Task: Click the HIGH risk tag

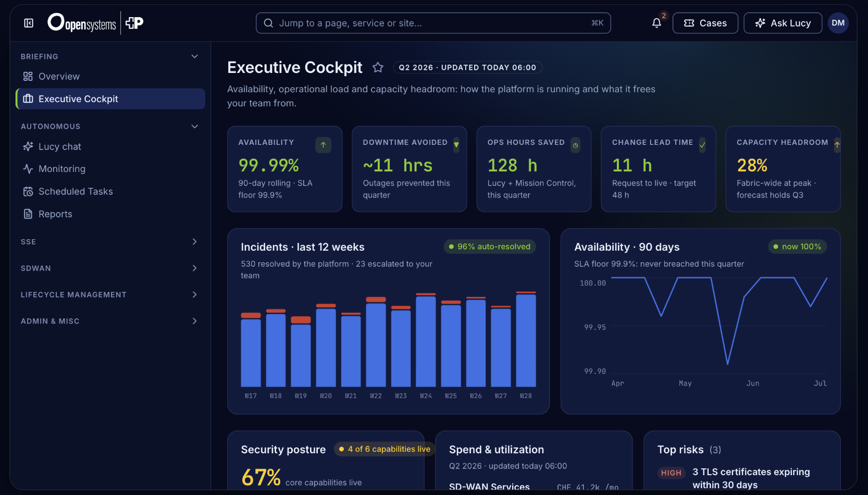Action: click(x=671, y=473)
